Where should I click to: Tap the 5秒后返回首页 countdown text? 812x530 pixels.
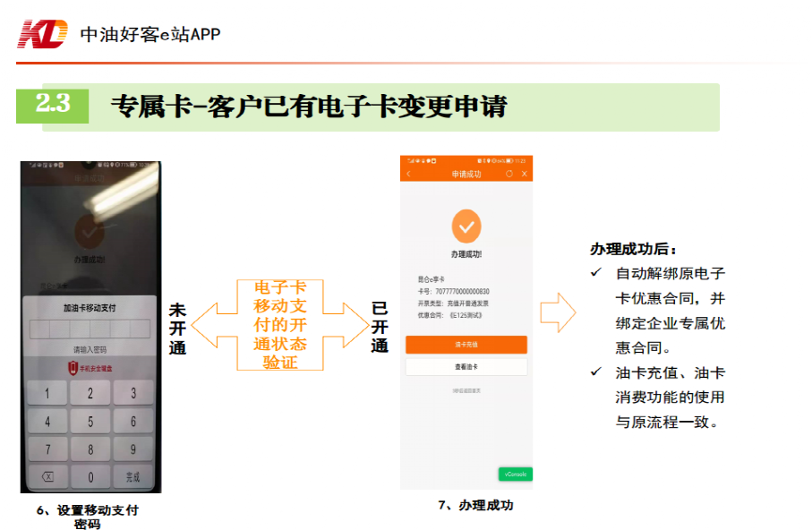[466, 390]
